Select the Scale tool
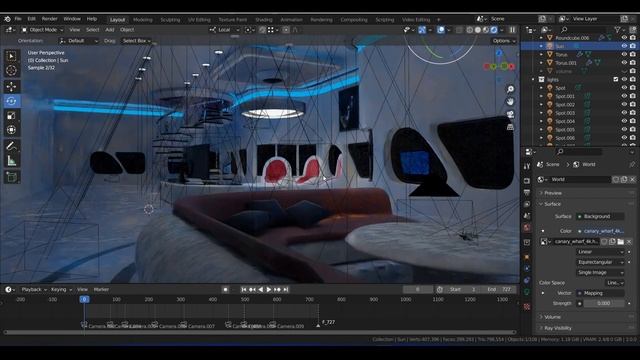 coord(11,116)
